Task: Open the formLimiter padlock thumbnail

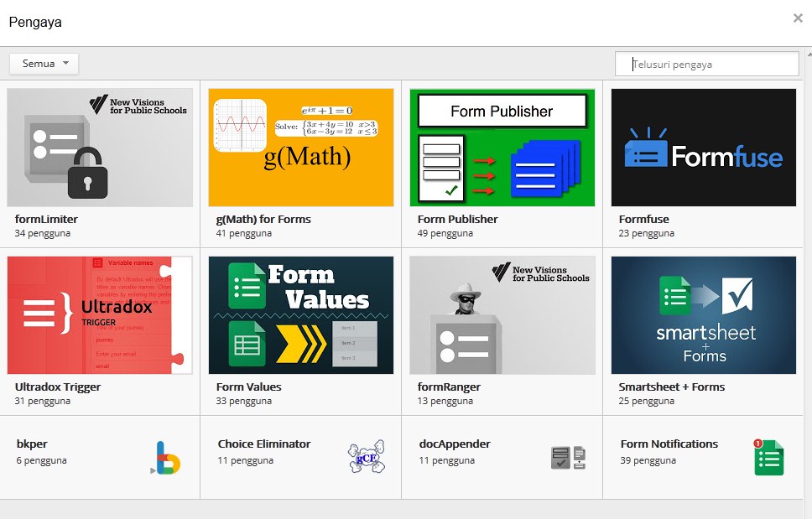Action: [x=100, y=148]
